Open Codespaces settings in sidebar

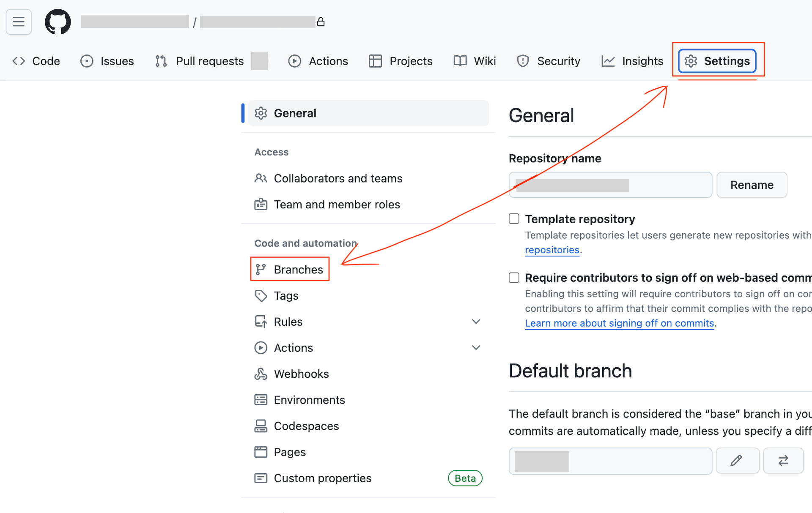point(306,426)
